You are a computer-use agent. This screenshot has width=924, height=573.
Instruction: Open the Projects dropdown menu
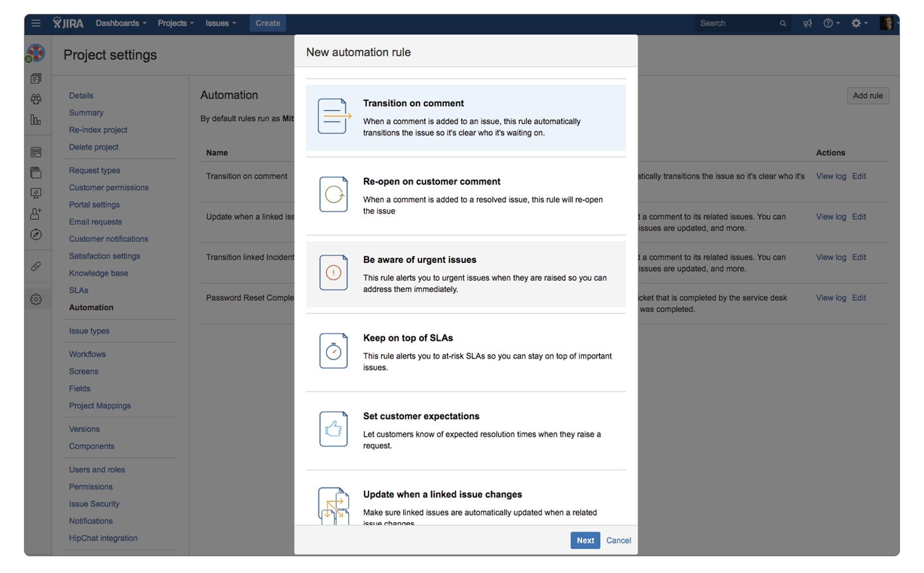pos(176,23)
